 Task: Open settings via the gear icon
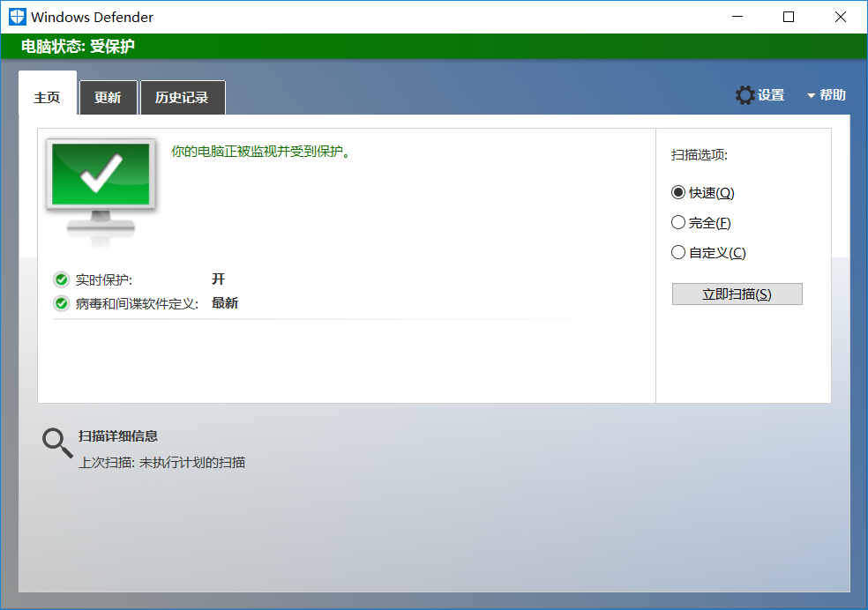click(x=745, y=95)
